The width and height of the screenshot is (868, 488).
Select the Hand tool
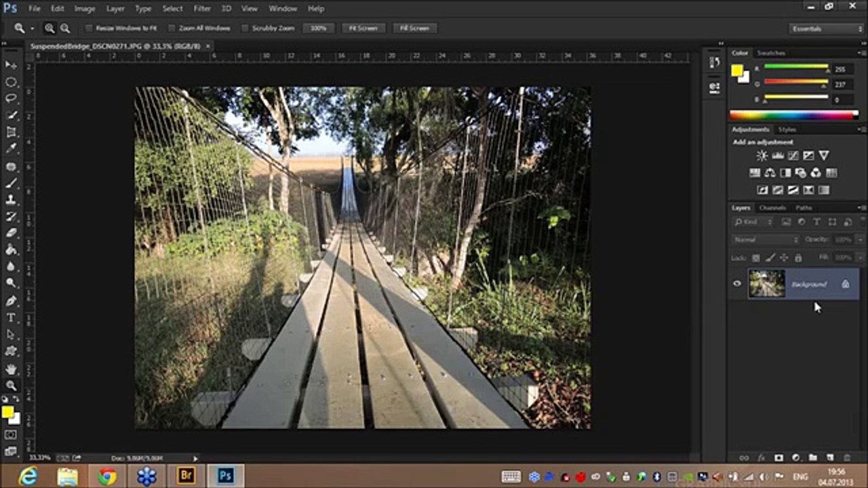(x=11, y=369)
